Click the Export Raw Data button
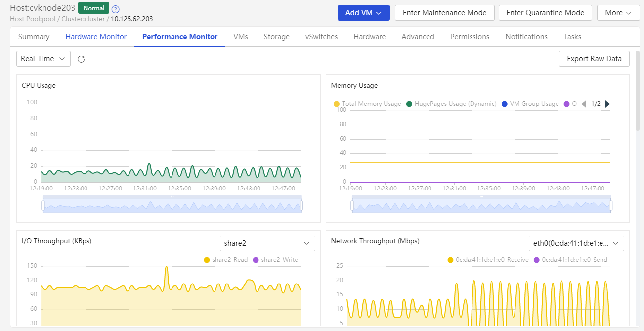The height and width of the screenshot is (331, 644). (594, 59)
